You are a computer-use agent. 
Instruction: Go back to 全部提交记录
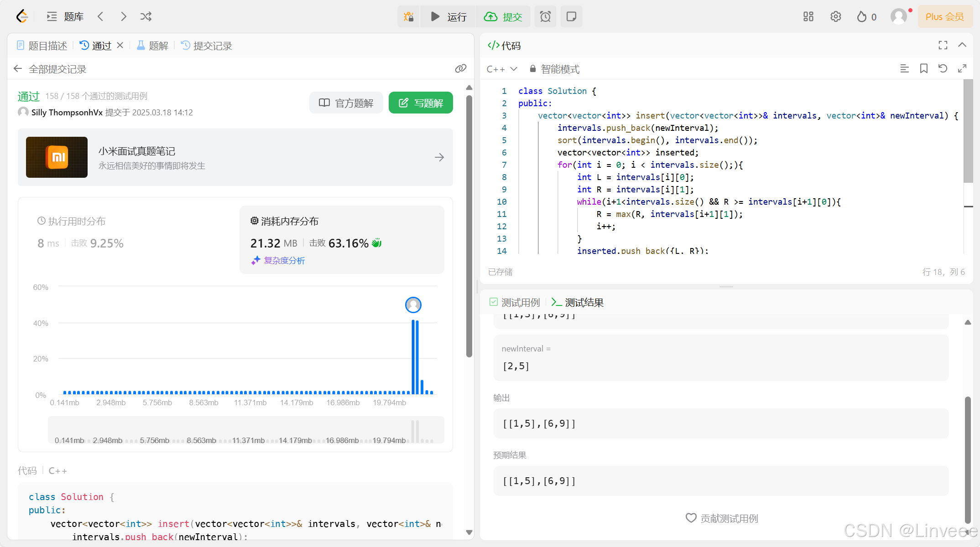click(x=50, y=69)
